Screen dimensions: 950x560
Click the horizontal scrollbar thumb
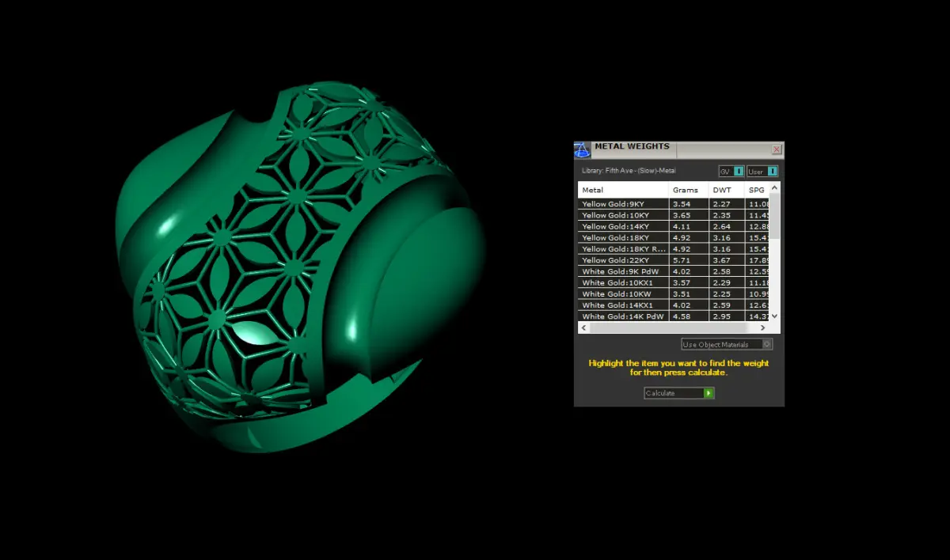pyautogui.click(x=667, y=327)
